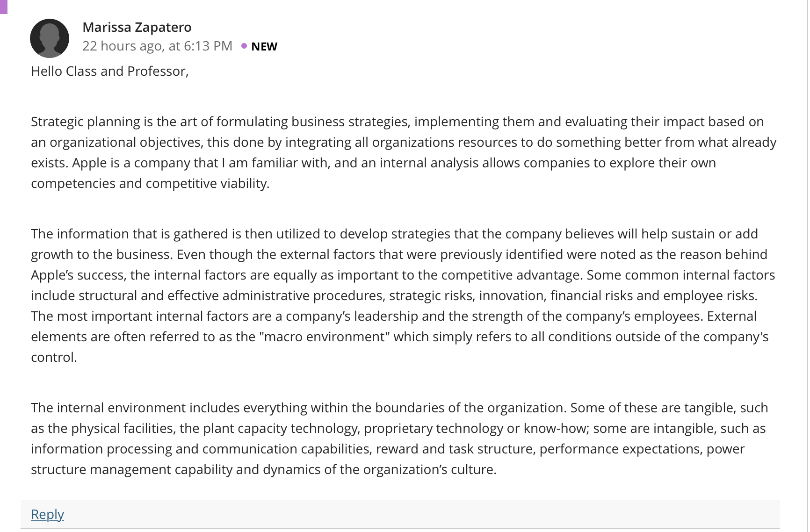This screenshot has width=810, height=532.
Task: Click the phrase "competencies and competitive viability."
Action: [x=150, y=183]
